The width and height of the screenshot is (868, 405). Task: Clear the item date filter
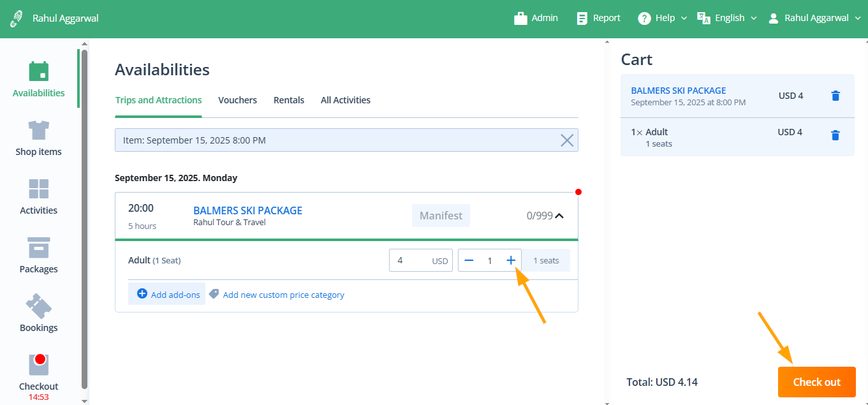[x=566, y=140]
